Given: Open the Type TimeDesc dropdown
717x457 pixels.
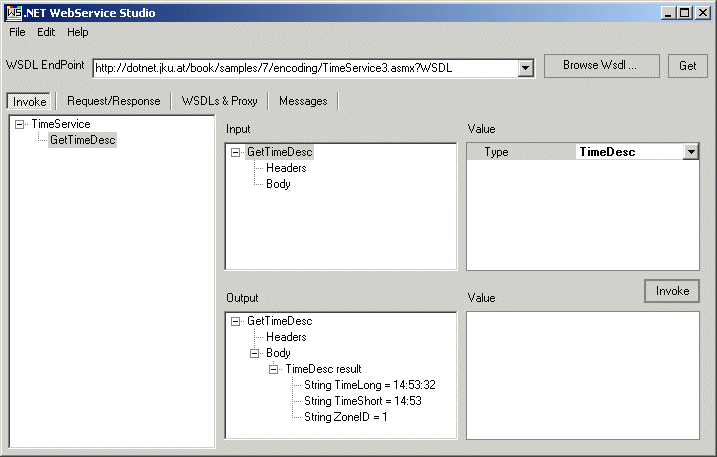Looking at the screenshot, I should [x=691, y=152].
